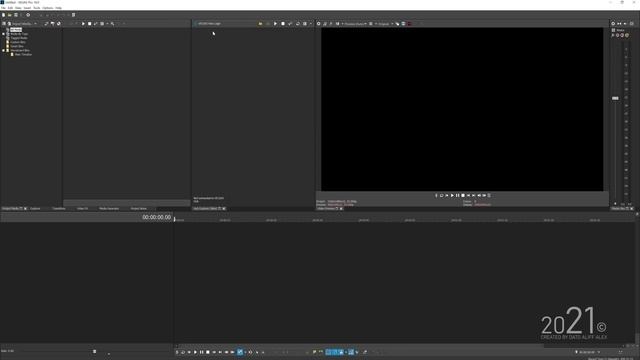
Task: Open the Preview (Auto) quality dropdown
Action: pos(355,24)
